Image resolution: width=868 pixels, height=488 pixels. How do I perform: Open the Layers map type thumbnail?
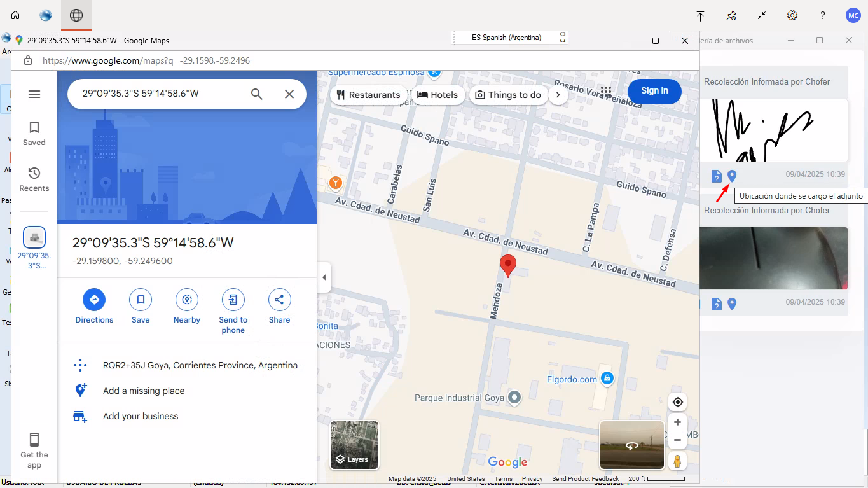pyautogui.click(x=354, y=445)
